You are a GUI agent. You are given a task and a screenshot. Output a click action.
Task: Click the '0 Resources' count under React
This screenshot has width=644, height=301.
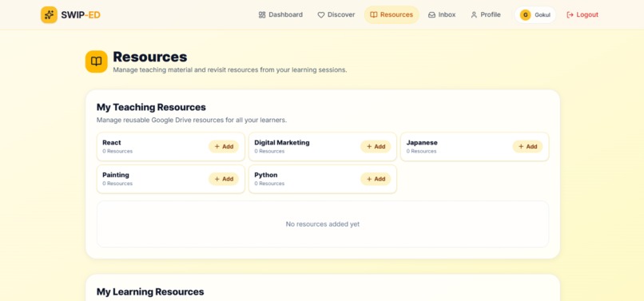point(117,151)
